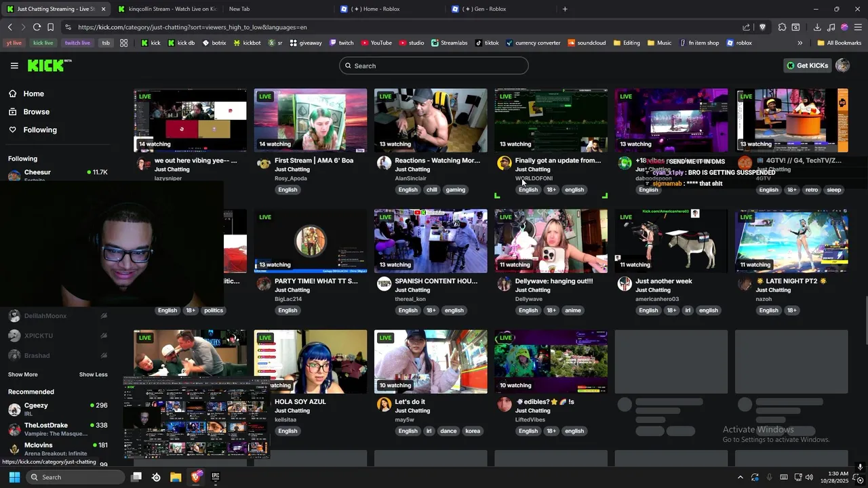Click AlanSinclair channel avatar
The width and height of the screenshot is (868, 488).
pos(384,163)
